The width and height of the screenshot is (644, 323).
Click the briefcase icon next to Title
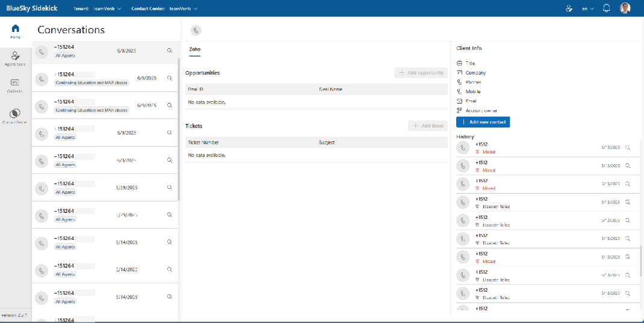459,63
